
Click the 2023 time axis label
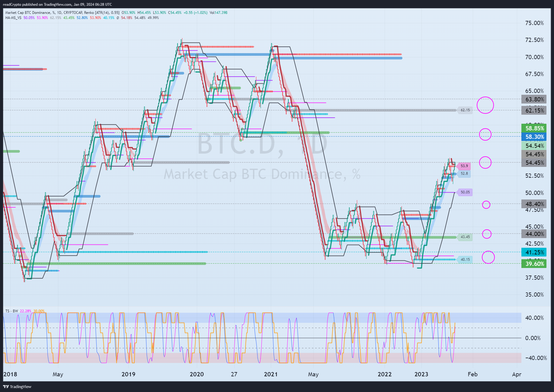coord(421,374)
